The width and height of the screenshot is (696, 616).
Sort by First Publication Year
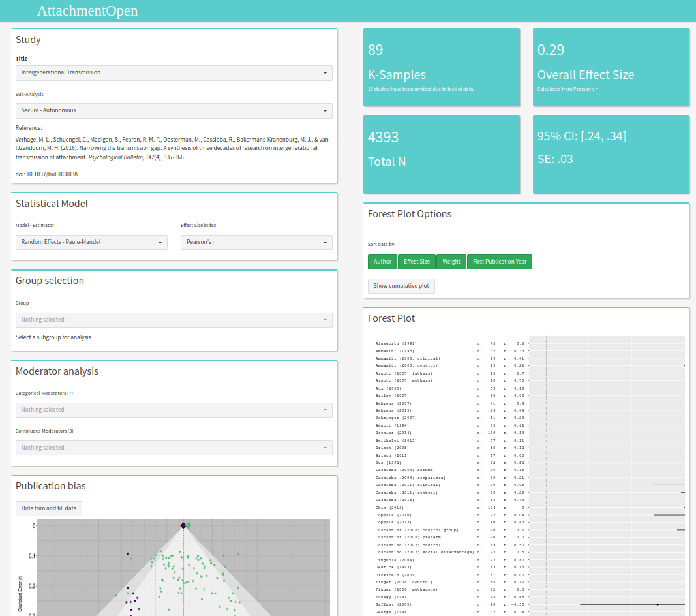500,262
